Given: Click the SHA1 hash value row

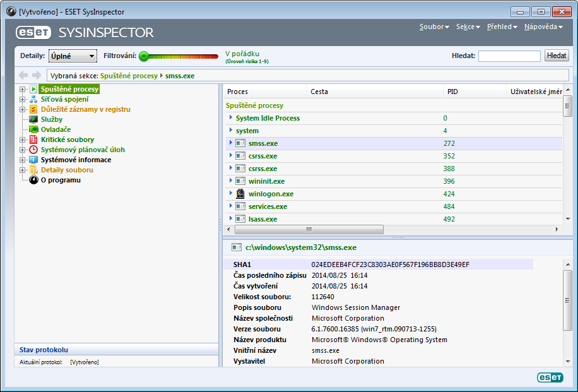Looking at the screenshot, I should click(x=378, y=264).
